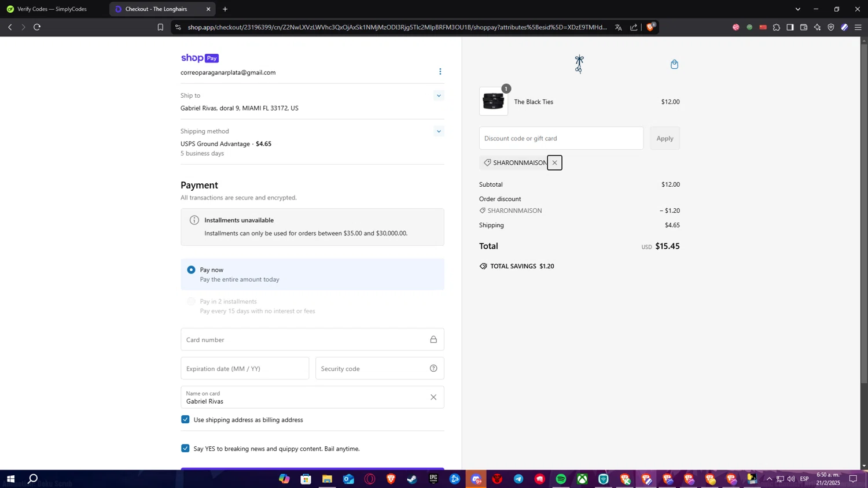Click the Card number field
The image size is (868, 488).
[312, 339]
